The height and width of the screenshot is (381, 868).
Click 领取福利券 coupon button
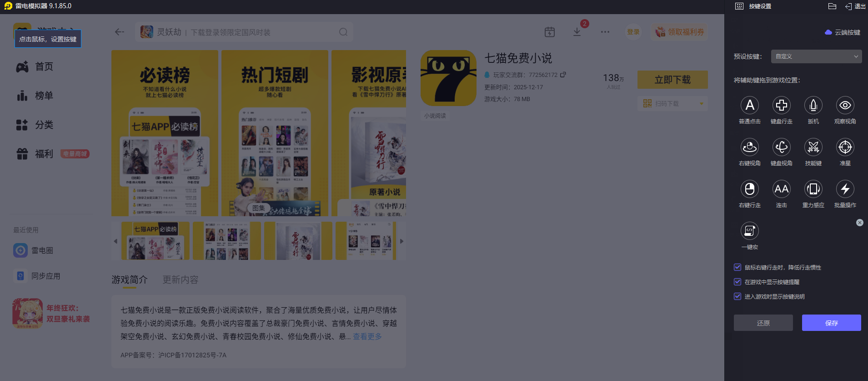(x=679, y=32)
